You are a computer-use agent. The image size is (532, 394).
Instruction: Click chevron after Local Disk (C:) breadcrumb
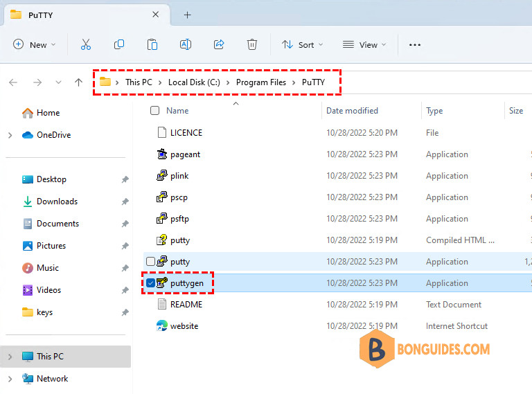point(228,82)
